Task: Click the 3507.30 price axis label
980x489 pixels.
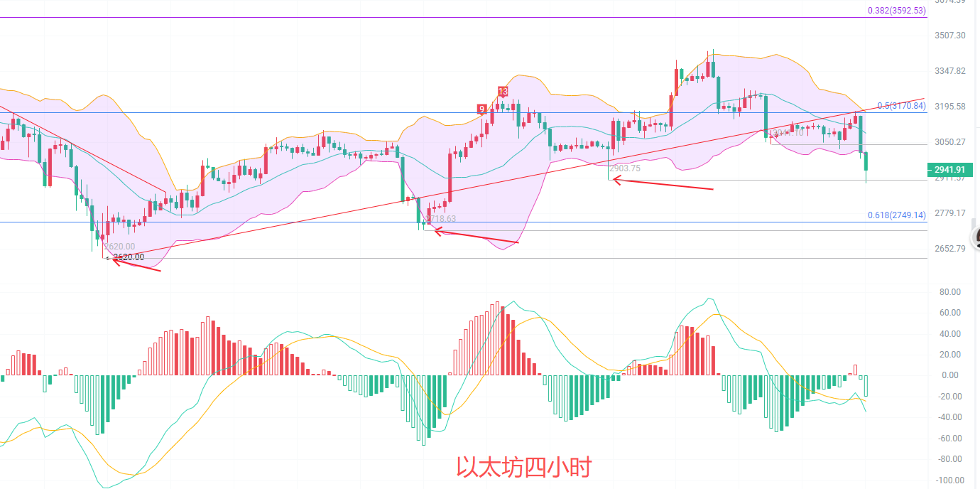Action: point(951,36)
